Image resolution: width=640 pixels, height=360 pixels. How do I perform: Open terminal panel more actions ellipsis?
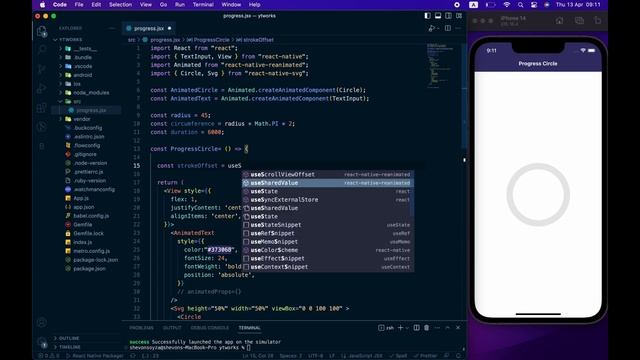437,328
